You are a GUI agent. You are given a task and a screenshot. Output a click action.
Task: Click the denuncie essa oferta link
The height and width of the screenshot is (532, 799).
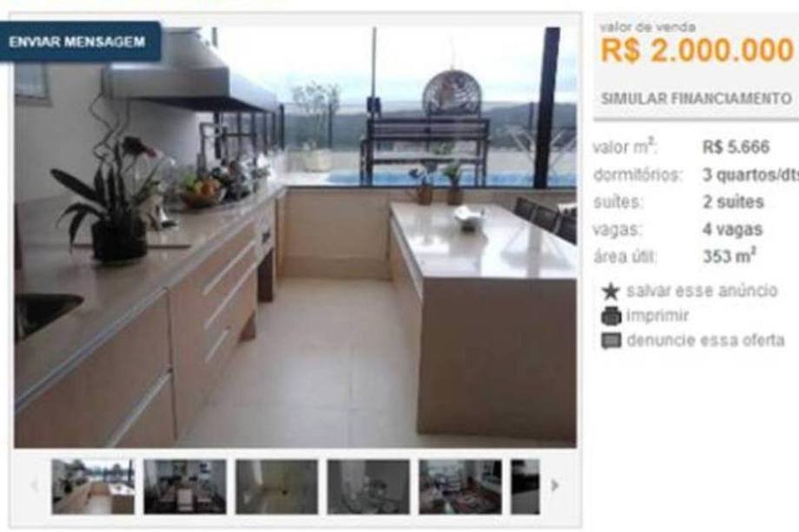click(705, 339)
